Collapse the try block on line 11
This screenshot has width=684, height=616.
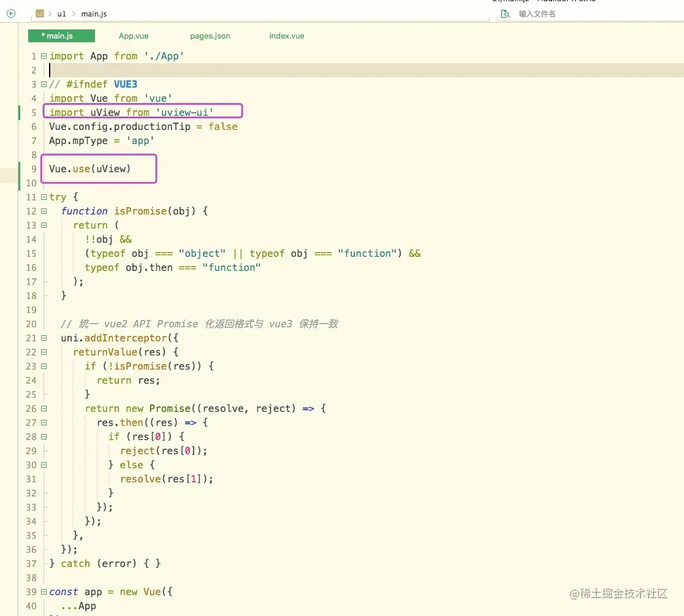pos(44,197)
